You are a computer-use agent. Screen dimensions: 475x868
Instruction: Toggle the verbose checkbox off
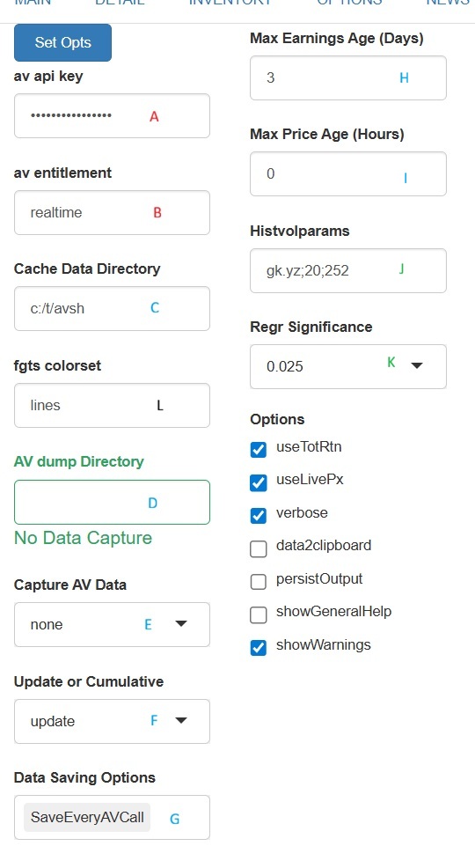click(259, 515)
